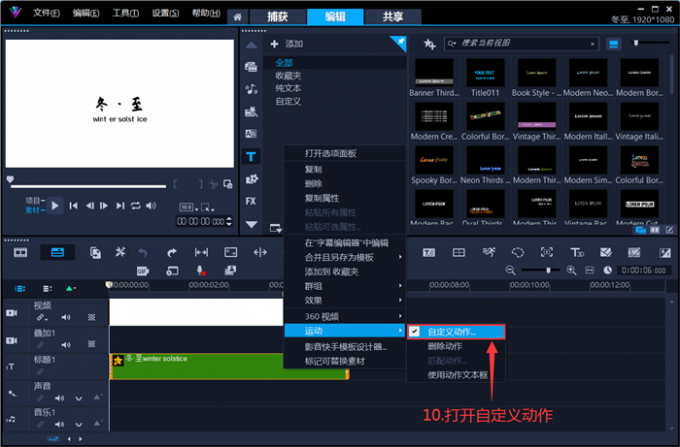Switch preview mode to Project

(x=35, y=200)
